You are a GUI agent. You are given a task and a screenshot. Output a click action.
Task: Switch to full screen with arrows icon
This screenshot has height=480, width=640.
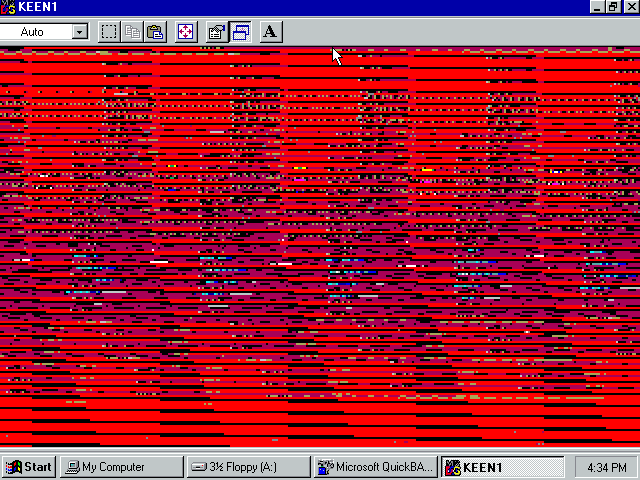pos(186,32)
